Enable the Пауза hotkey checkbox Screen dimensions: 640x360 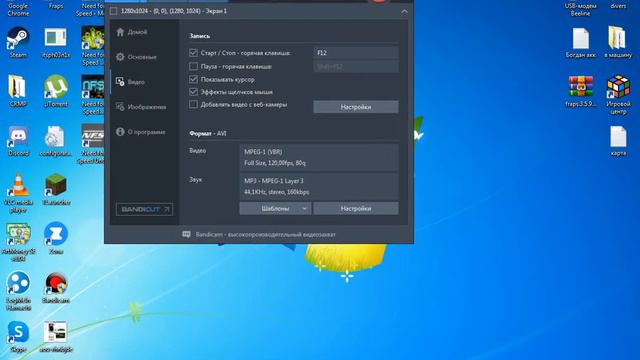pyautogui.click(x=193, y=66)
